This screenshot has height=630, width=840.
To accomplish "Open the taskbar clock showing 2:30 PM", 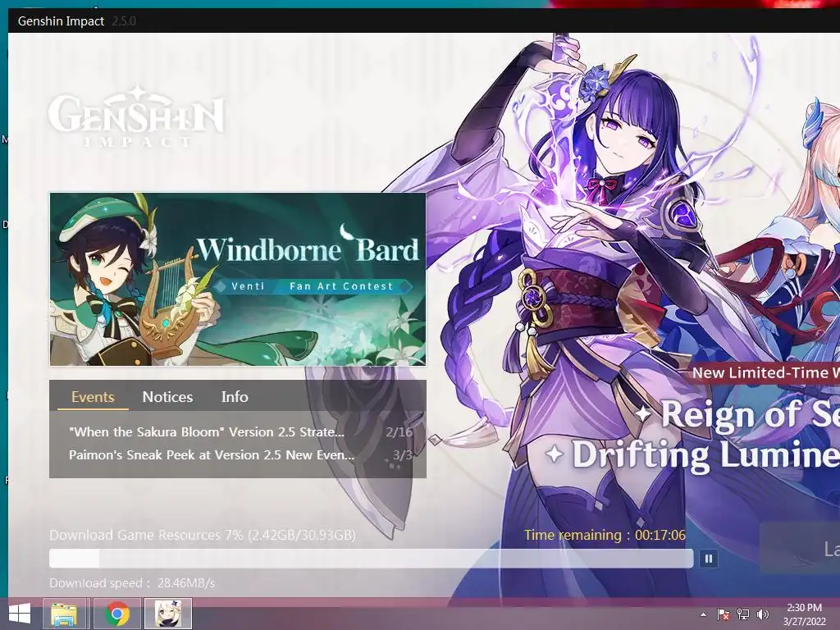I will [804, 608].
